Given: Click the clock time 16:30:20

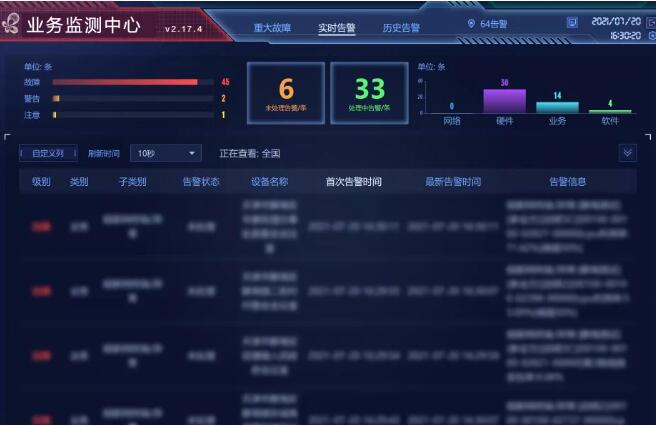Looking at the screenshot, I should click(625, 36).
